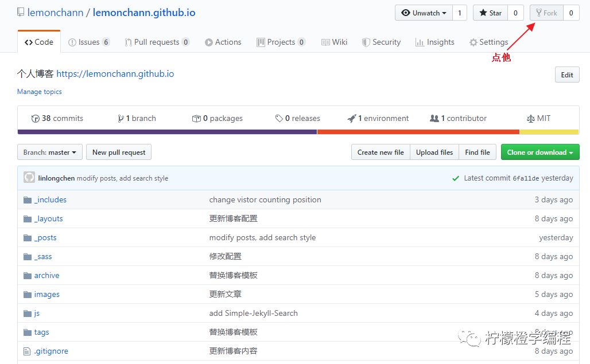Open the _includes folder name
590x364 pixels.
(x=51, y=200)
